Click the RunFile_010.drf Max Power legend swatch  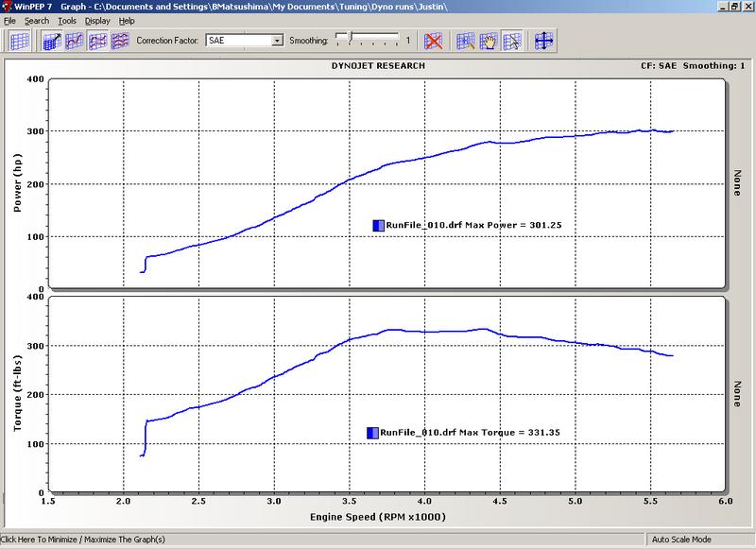(378, 225)
